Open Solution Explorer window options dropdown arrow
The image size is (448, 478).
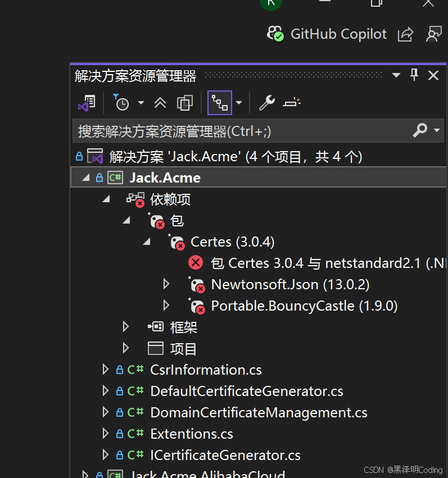pos(396,75)
